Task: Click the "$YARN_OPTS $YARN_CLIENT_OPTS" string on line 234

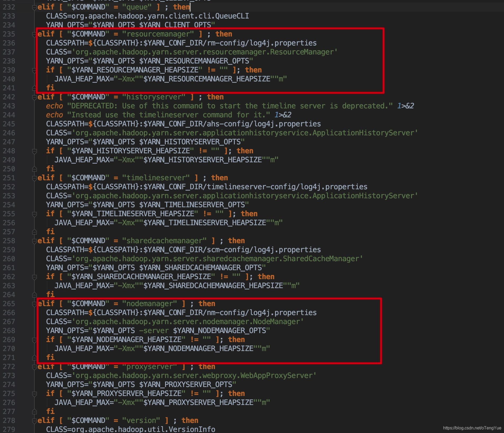Action: pyautogui.click(x=152, y=25)
